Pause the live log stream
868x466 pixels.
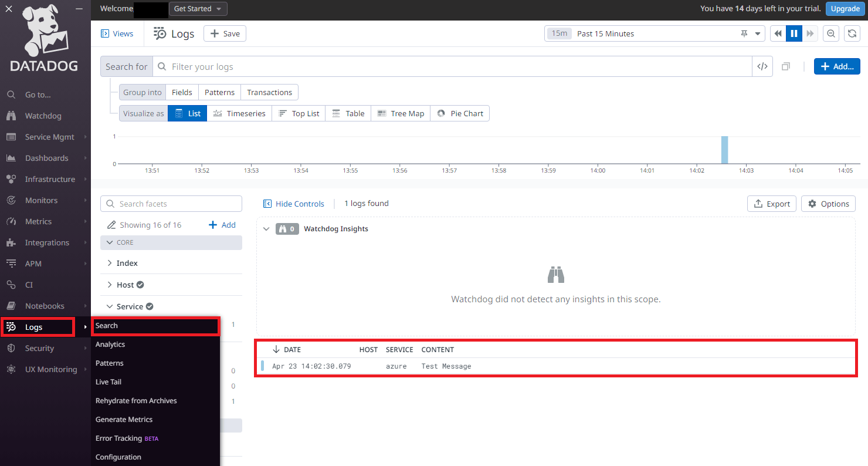click(794, 33)
